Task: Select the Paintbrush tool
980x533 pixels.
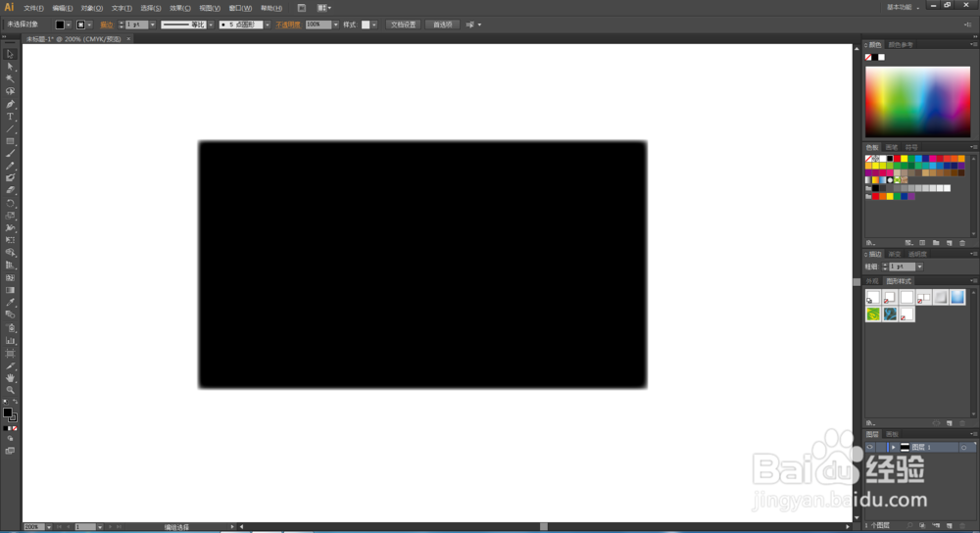Action: [x=10, y=154]
